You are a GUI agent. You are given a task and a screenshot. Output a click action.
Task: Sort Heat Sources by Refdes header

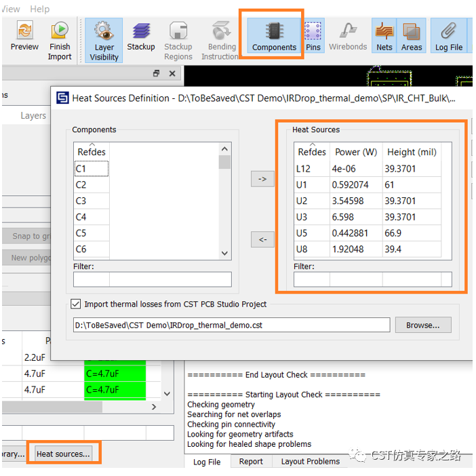pyautogui.click(x=312, y=151)
